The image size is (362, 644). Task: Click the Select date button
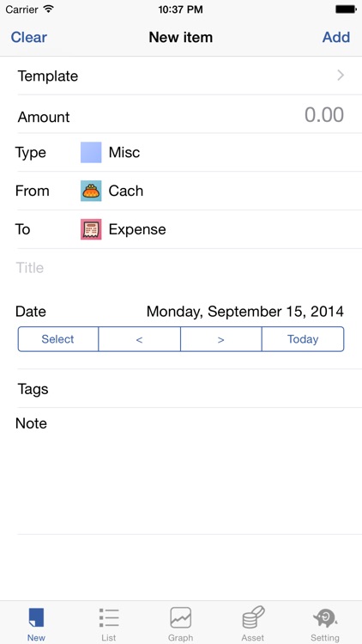(57, 339)
